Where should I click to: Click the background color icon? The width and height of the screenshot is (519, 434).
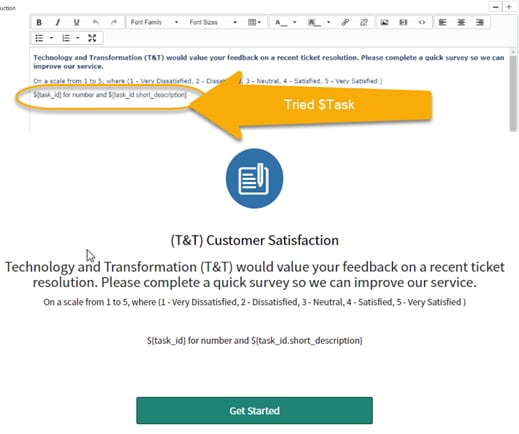[x=314, y=22]
